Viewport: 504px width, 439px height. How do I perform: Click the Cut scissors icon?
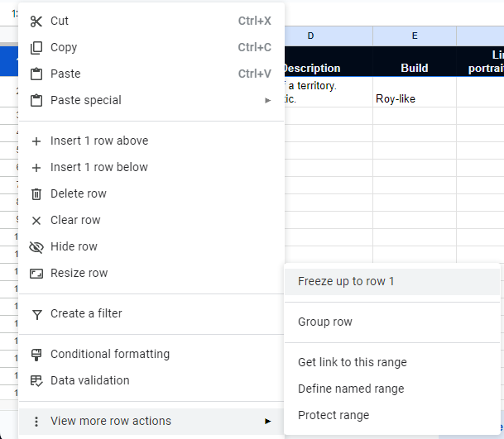point(36,21)
